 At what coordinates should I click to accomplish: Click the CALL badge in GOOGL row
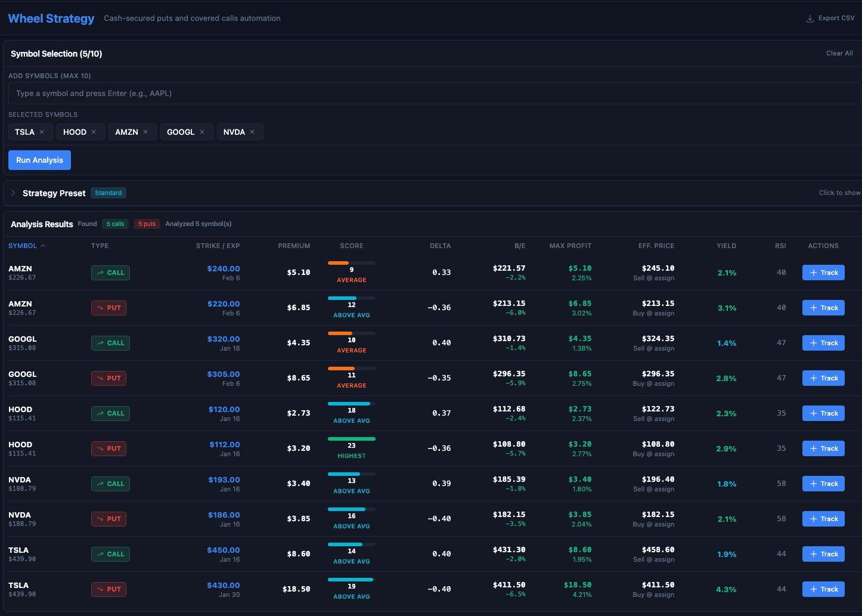click(x=110, y=343)
